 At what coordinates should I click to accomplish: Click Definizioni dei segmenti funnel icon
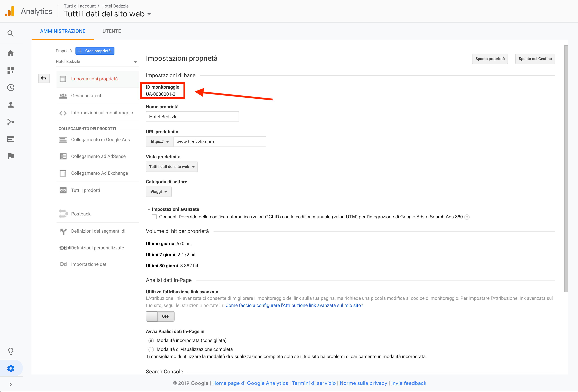point(63,231)
